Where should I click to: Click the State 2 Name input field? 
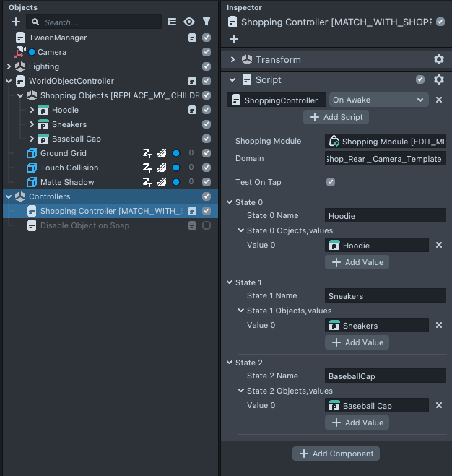(x=385, y=376)
